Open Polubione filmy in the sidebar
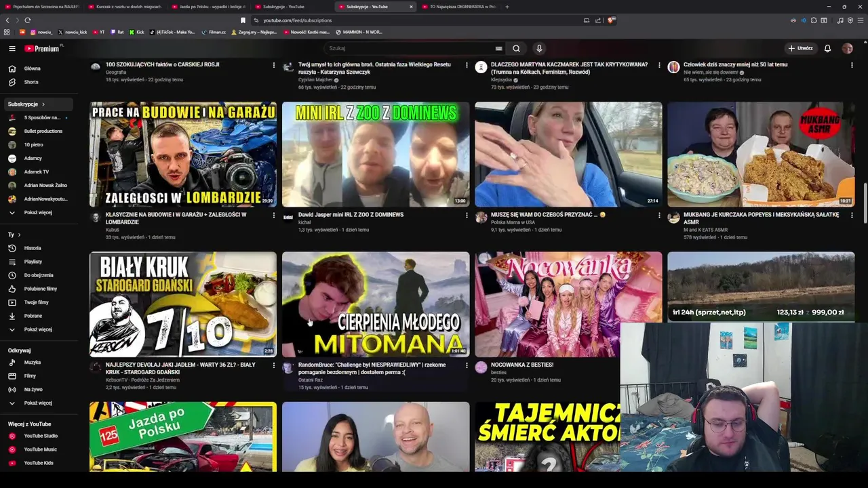 [x=37, y=289]
